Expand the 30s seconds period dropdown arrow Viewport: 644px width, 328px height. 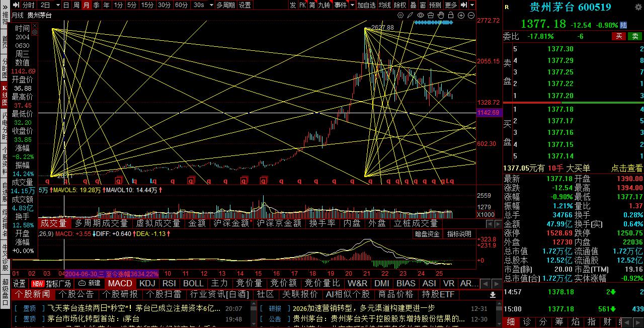click(x=210, y=5)
